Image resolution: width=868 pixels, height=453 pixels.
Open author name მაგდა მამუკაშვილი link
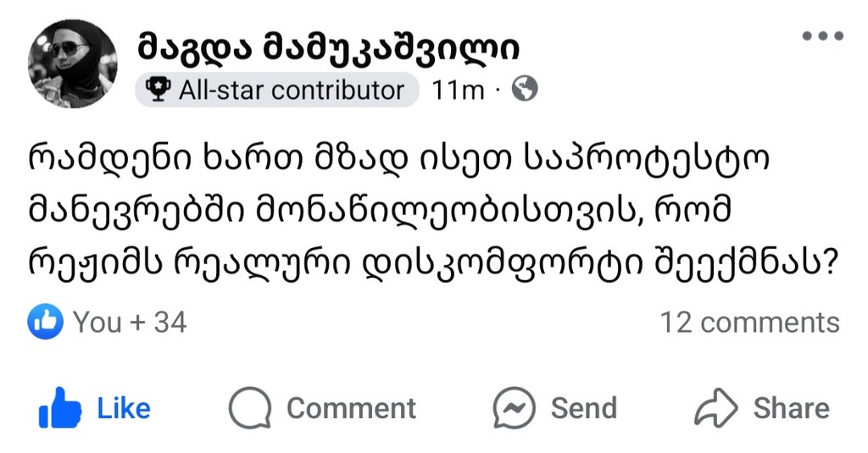[328, 48]
